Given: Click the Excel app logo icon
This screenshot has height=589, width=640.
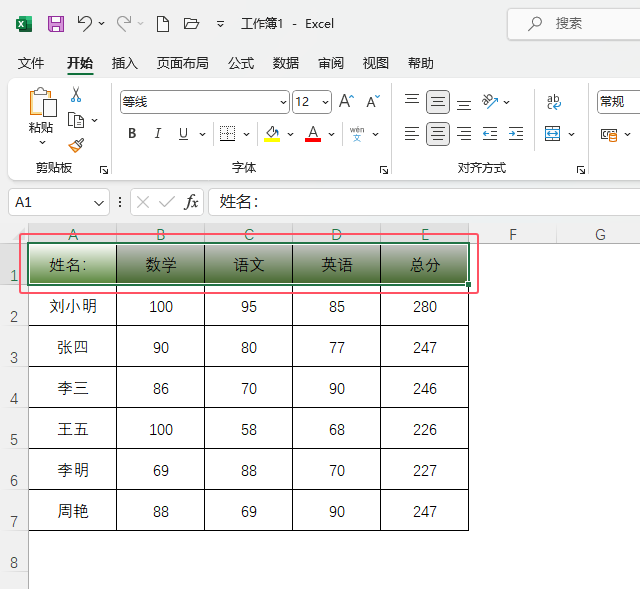Looking at the screenshot, I should click(x=24, y=24).
